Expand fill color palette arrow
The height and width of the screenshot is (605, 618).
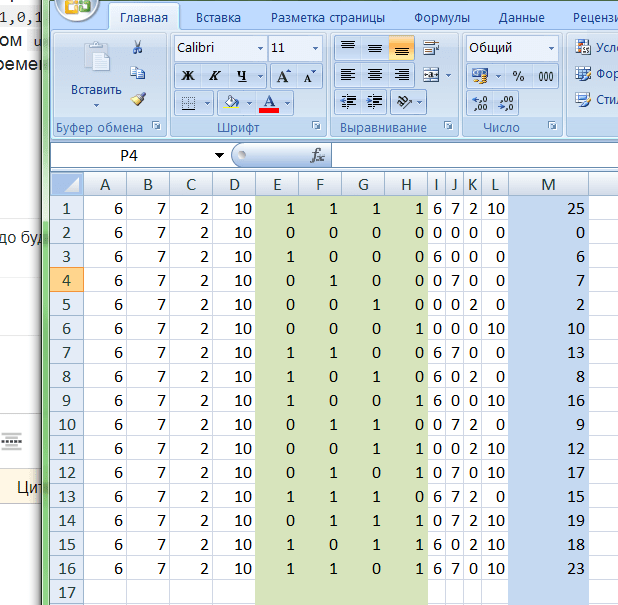pyautogui.click(x=249, y=103)
